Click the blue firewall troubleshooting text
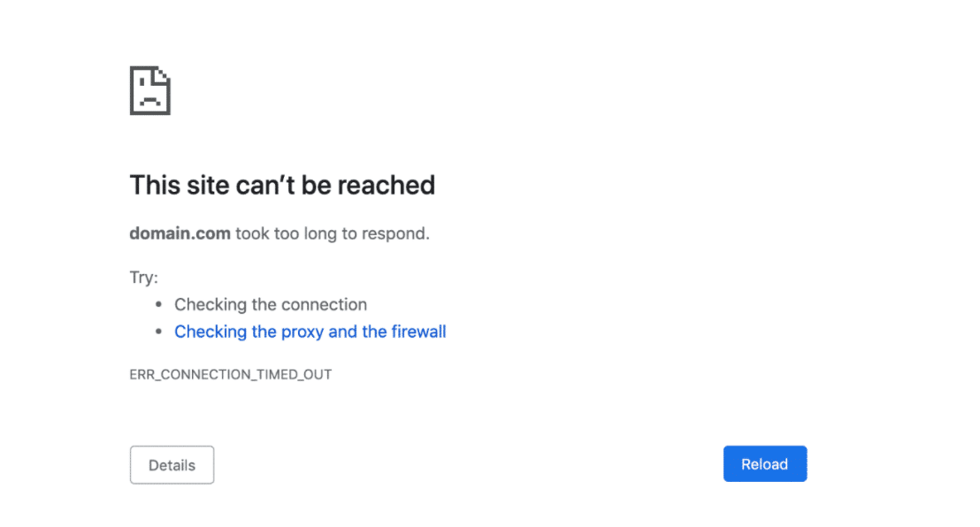 [310, 332]
